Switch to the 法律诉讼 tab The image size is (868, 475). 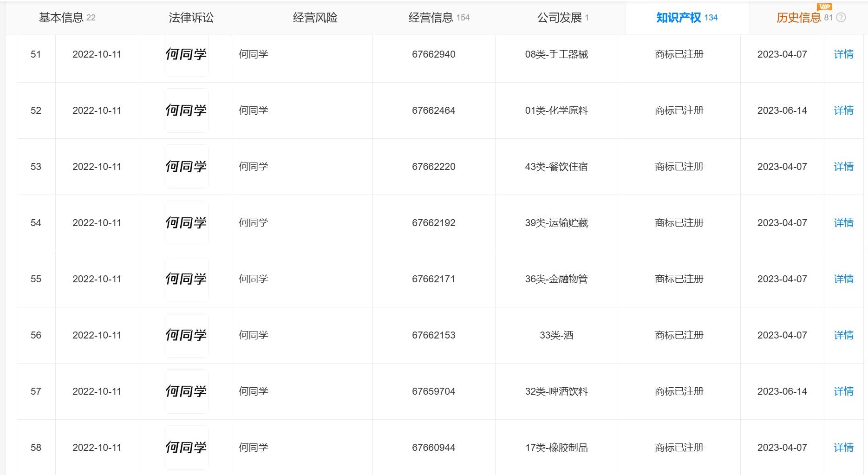pyautogui.click(x=191, y=18)
